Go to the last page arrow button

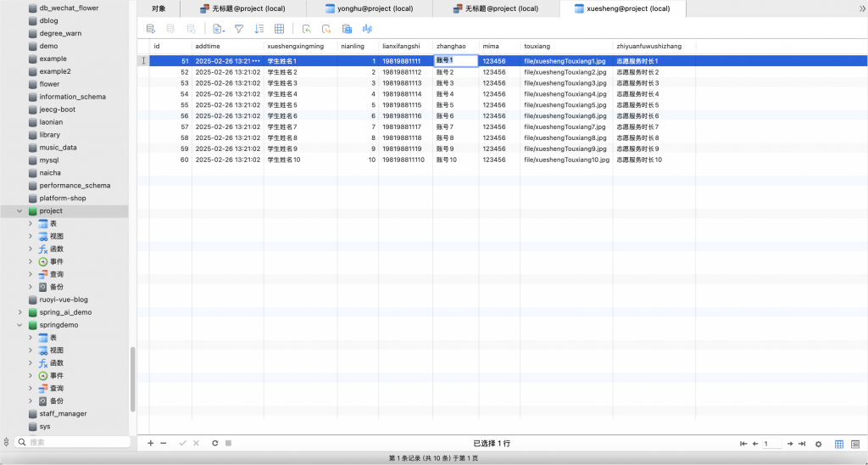[801, 444]
